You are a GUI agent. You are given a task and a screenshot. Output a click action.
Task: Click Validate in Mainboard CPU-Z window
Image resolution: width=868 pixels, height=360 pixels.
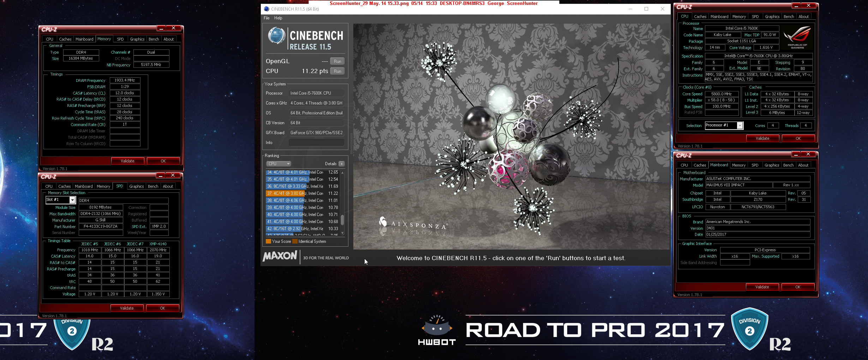[x=762, y=287]
